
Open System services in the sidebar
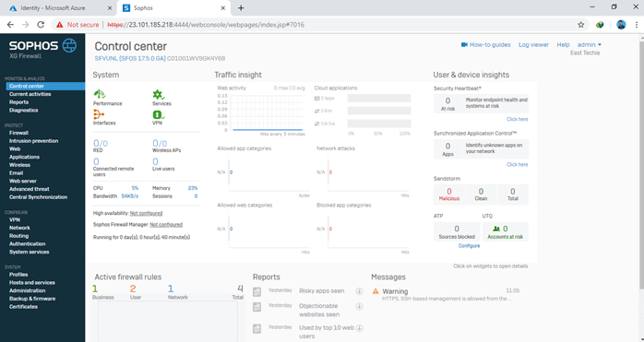click(30, 252)
